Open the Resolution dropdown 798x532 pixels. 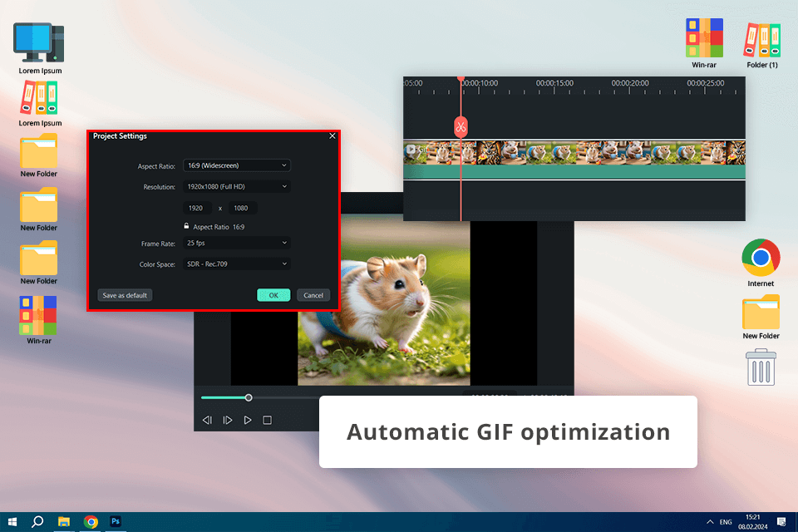(237, 187)
